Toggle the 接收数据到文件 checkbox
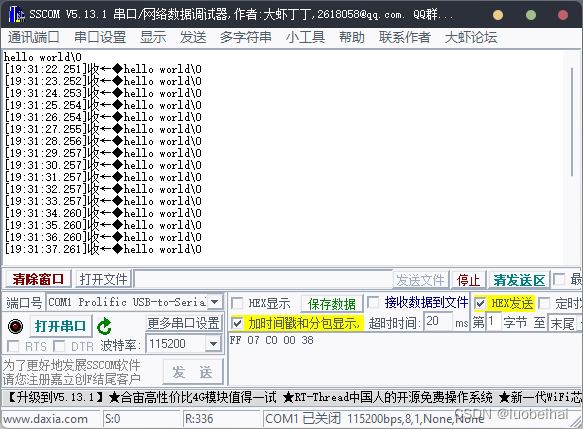Screen dimensions: 583x429 pos(373,302)
